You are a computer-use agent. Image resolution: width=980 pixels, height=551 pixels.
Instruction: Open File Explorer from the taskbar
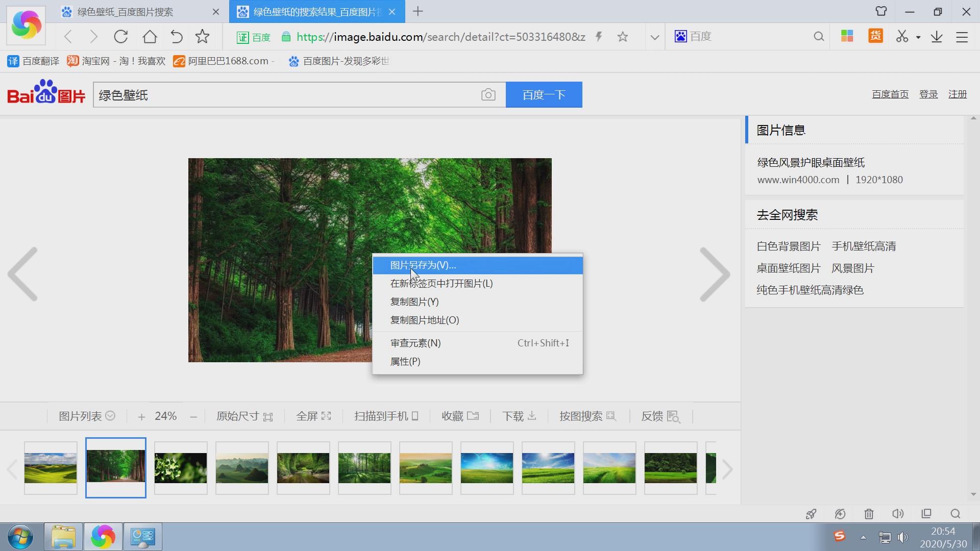click(x=63, y=536)
